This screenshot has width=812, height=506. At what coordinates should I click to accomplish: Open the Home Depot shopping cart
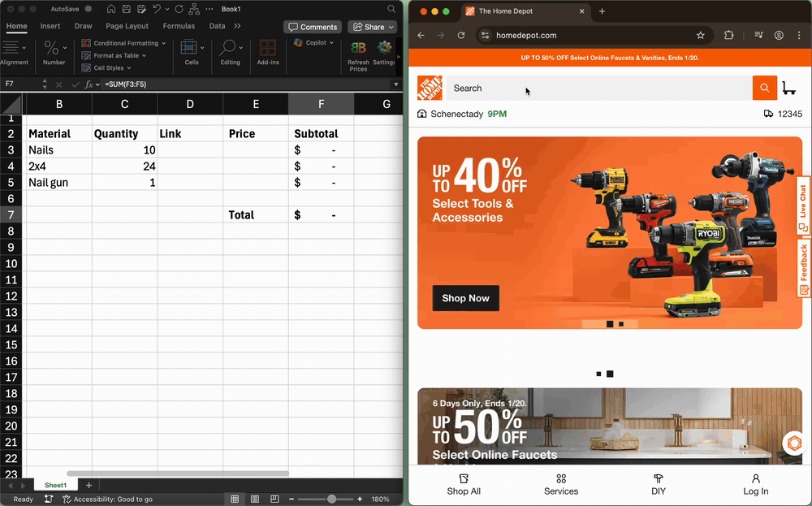click(788, 88)
